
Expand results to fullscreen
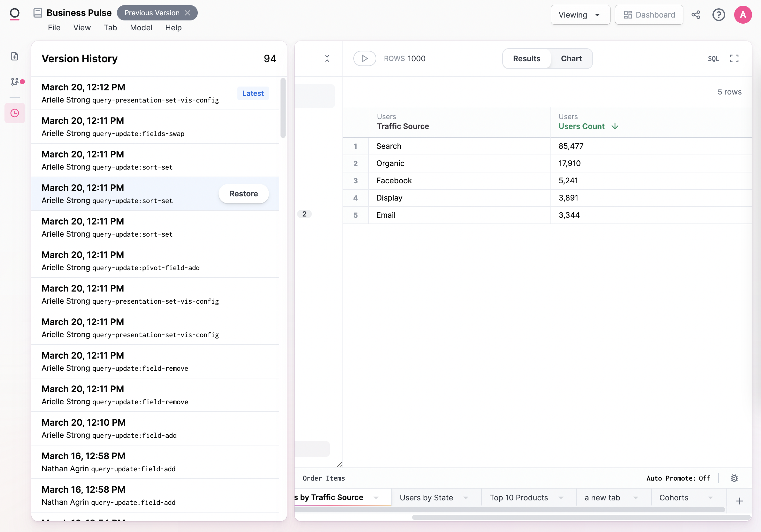click(734, 59)
